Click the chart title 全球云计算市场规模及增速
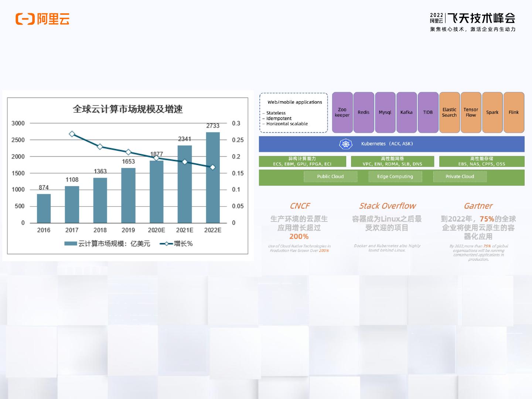Screen dimensions: 532x399 point(128,109)
